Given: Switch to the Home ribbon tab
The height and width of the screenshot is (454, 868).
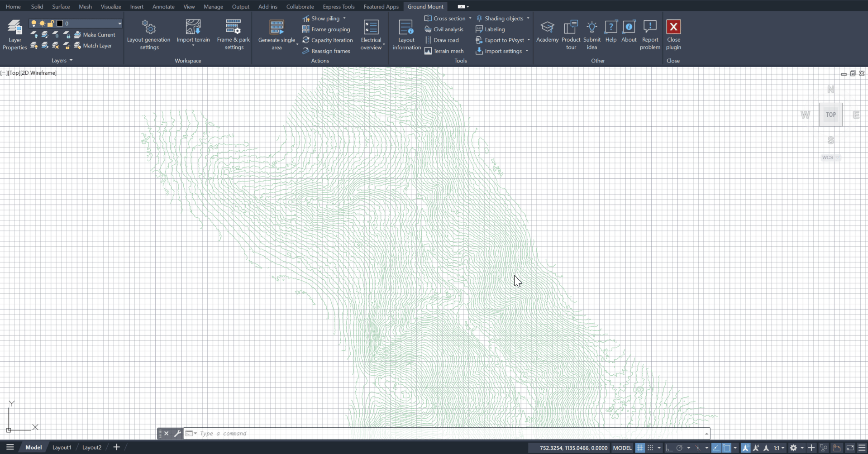Looking at the screenshot, I should (x=13, y=6).
